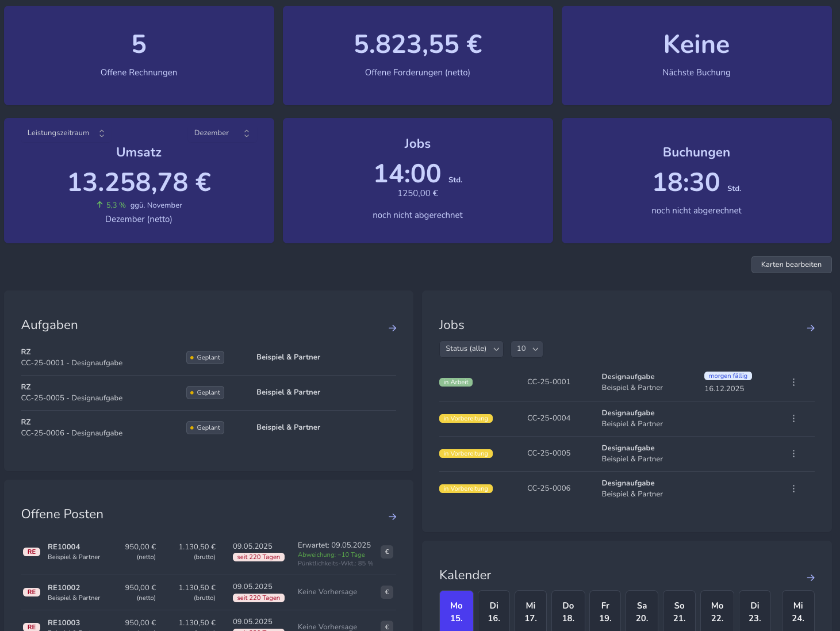Open options menu for job CC-25-0004
The width and height of the screenshot is (840, 631).
point(793,418)
